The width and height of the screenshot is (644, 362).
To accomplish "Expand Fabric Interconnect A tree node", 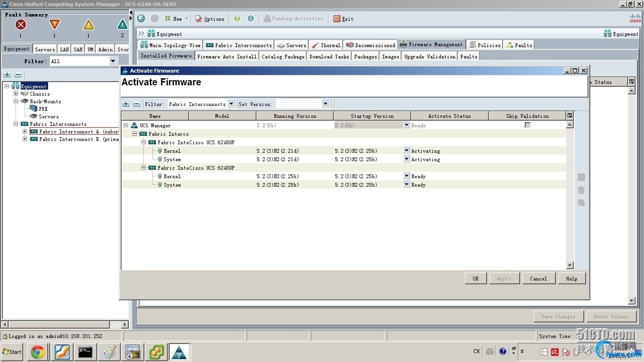I will (x=25, y=132).
